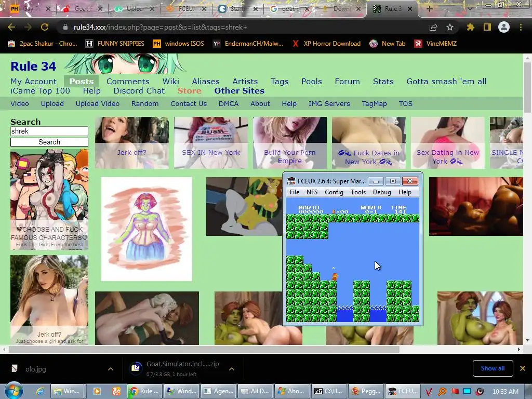Click the browser forward arrow
Screen dimensions: 532x399
pyautogui.click(x=28, y=27)
